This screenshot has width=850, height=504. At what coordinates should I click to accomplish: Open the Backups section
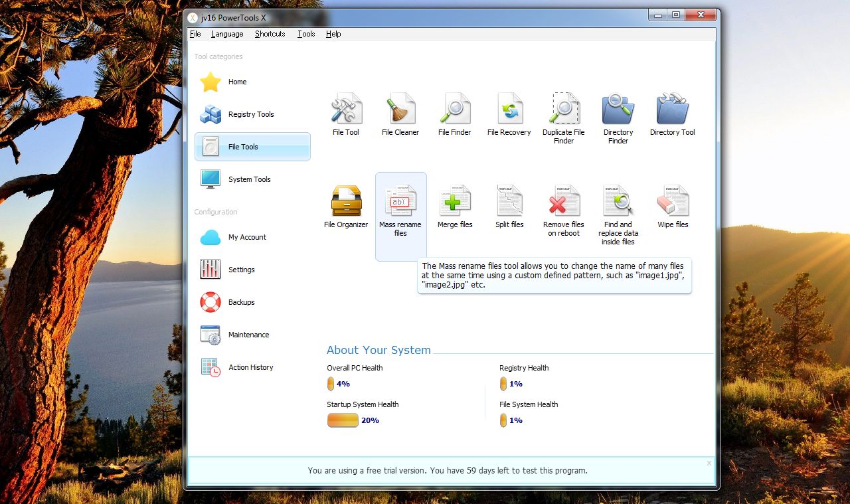[x=252, y=302]
